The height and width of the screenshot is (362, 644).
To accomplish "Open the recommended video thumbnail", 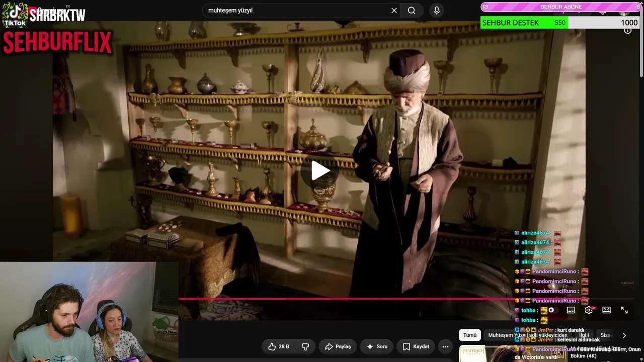I will 512,354.
